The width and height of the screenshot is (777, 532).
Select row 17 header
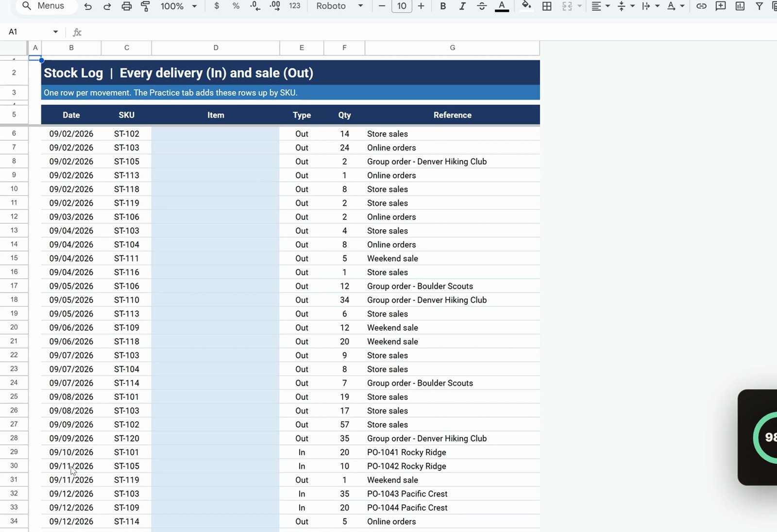(x=14, y=286)
